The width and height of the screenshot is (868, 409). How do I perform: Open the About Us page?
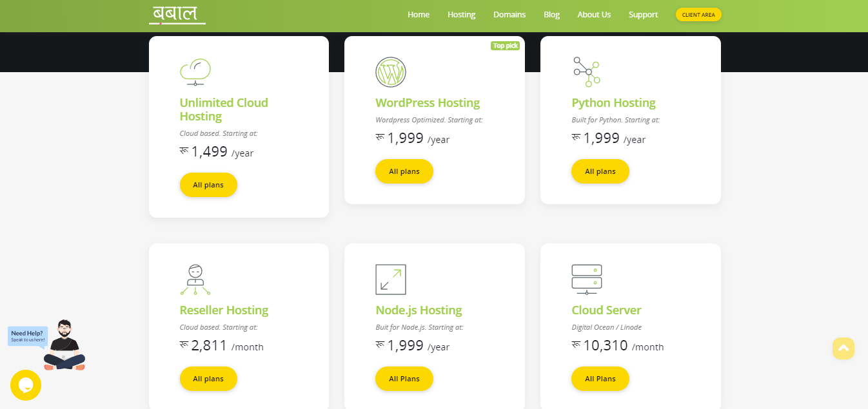point(594,15)
